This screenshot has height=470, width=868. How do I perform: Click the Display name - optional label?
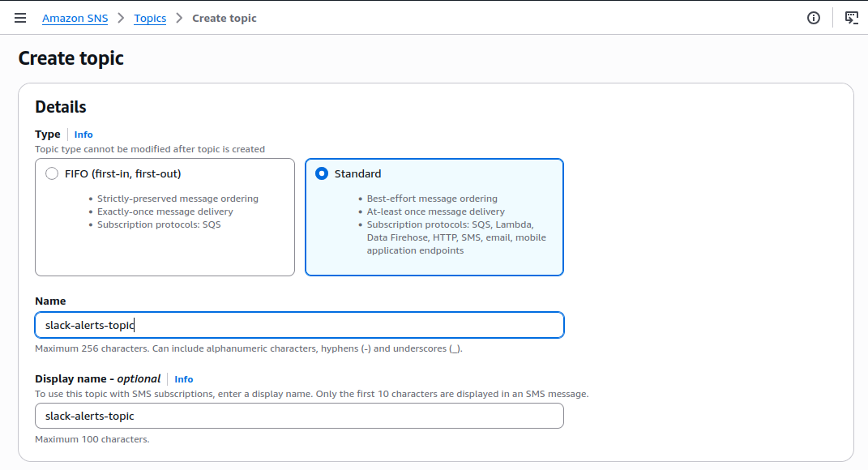(97, 378)
